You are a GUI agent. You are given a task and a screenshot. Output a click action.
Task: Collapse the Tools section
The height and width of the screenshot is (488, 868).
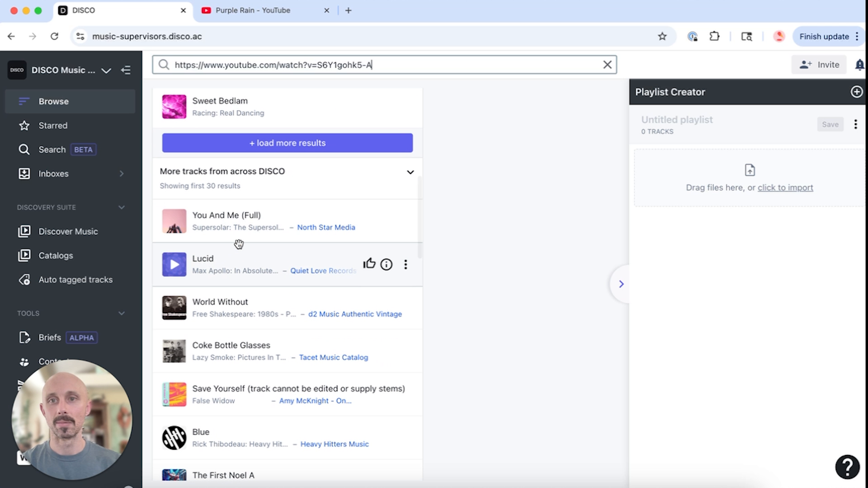tap(121, 313)
